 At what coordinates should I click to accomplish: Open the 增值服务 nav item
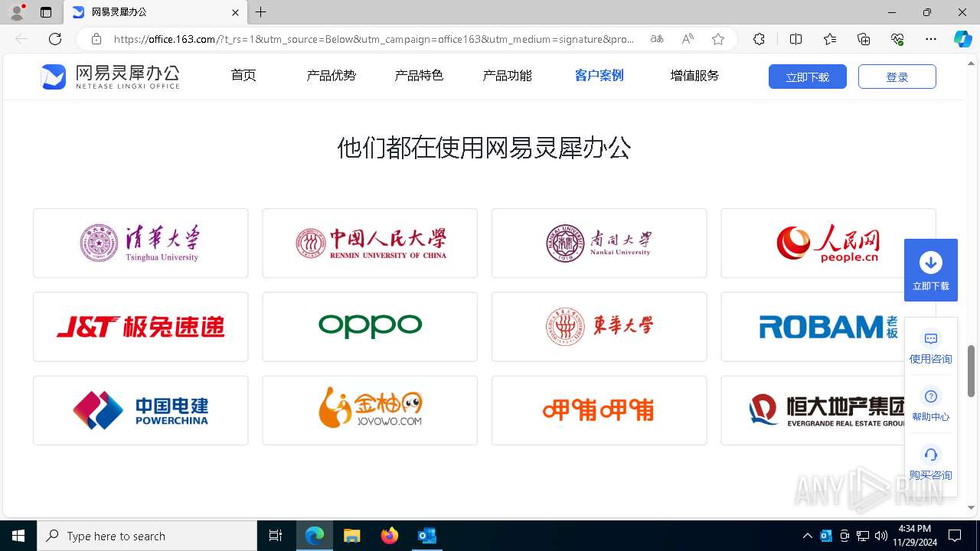(x=695, y=76)
